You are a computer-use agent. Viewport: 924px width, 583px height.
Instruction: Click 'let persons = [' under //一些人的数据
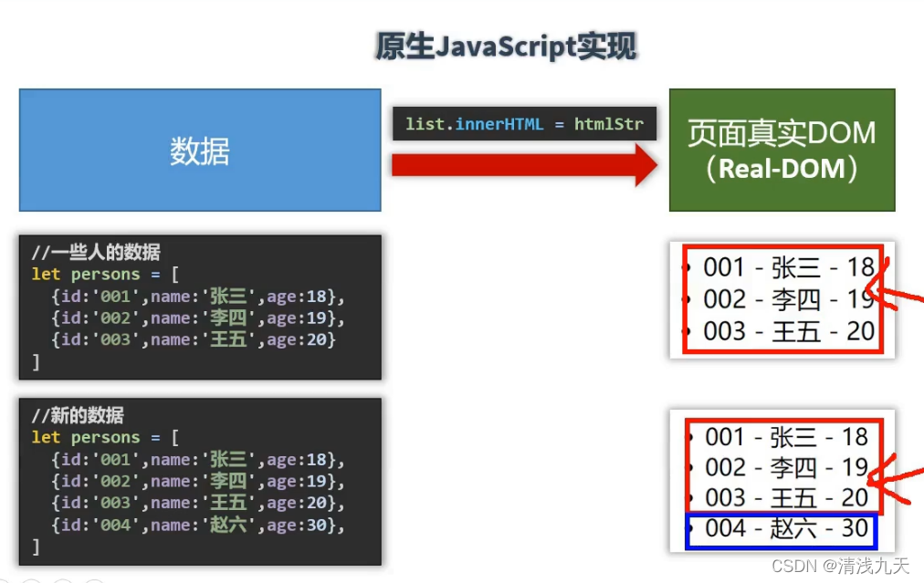click(105, 275)
